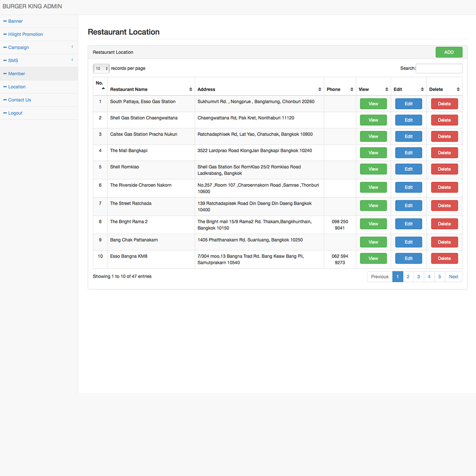
Task: Click Next in pagination
Action: (x=453, y=277)
